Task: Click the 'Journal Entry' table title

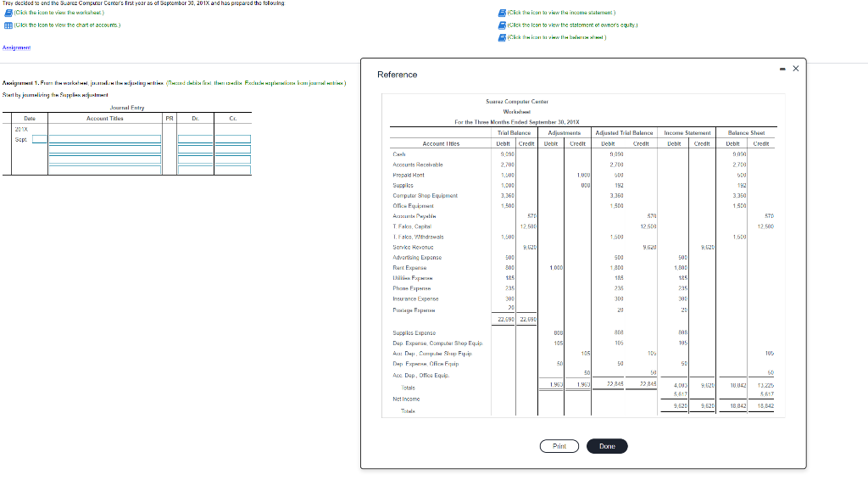Action: 127,108
